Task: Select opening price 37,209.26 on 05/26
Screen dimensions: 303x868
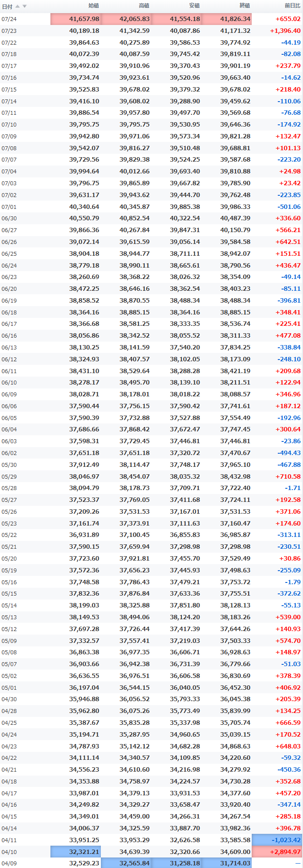Action: (84, 512)
